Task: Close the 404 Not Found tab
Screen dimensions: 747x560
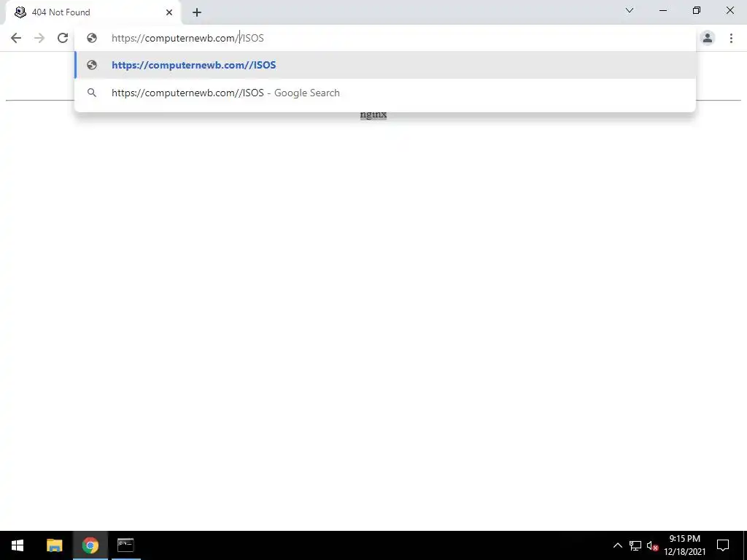Action: point(169,13)
